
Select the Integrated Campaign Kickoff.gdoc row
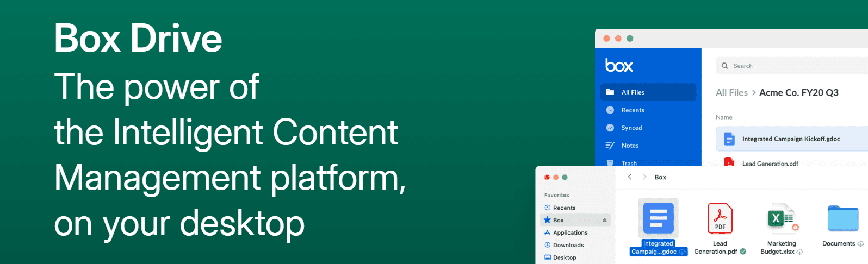(x=792, y=139)
